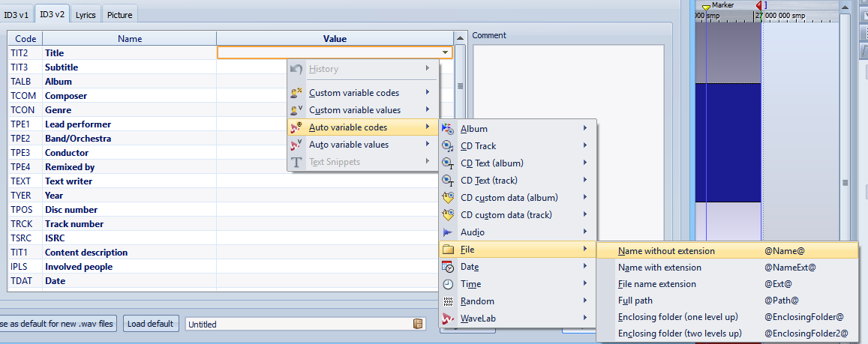Click inside the Comment text box
868x344 pixels.
[x=568, y=150]
